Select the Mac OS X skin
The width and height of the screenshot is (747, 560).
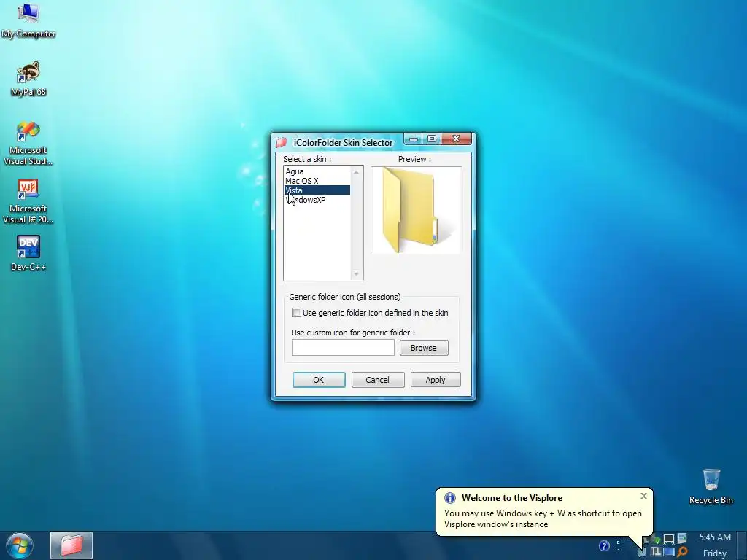pyautogui.click(x=317, y=181)
